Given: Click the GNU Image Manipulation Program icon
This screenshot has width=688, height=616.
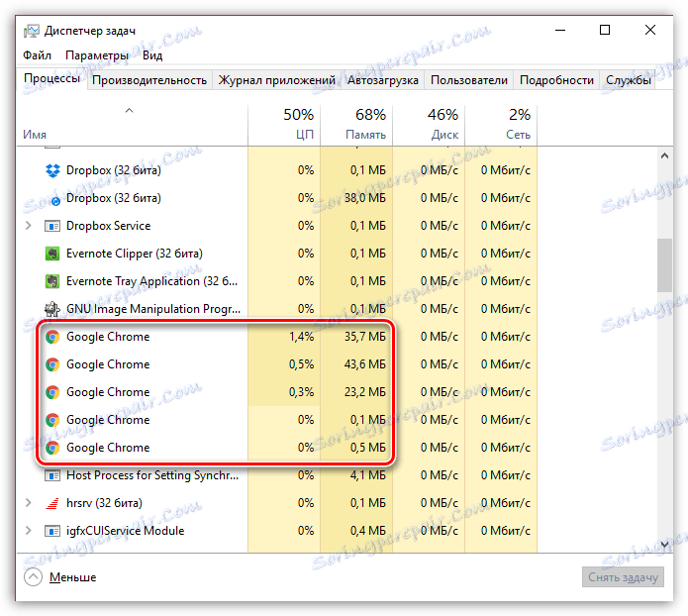Looking at the screenshot, I should pos(52,309).
